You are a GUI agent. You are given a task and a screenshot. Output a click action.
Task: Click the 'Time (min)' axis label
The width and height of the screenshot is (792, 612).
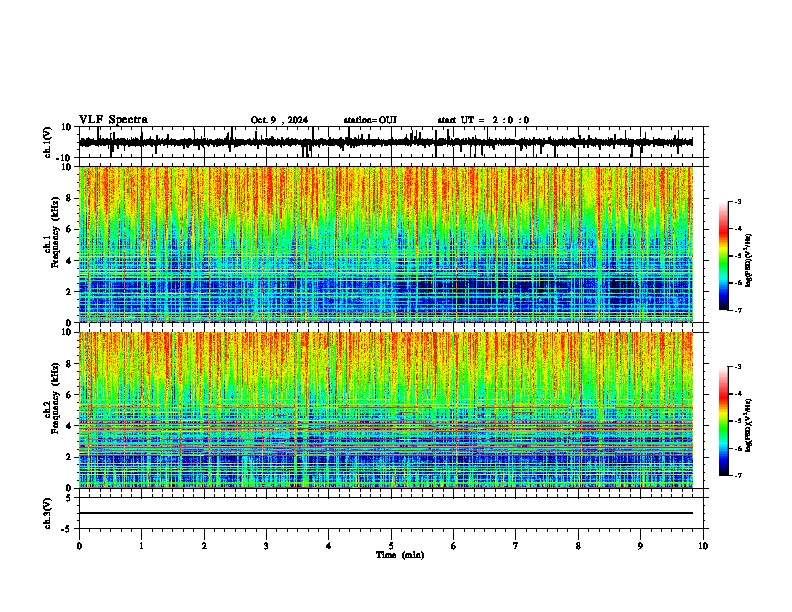click(400, 555)
